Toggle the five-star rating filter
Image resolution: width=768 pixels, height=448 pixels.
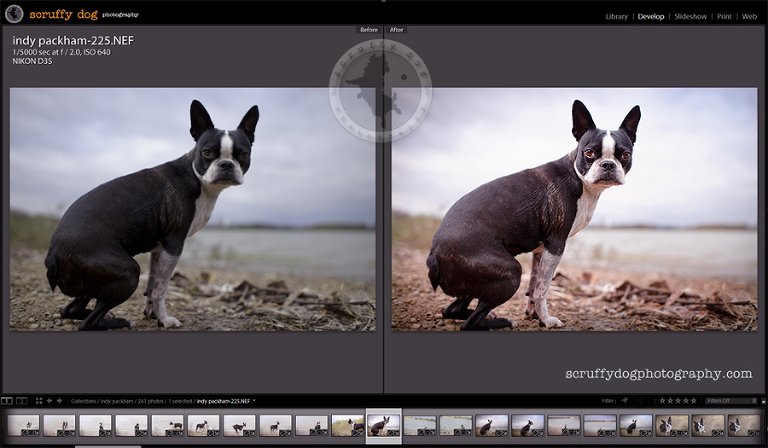[693, 400]
